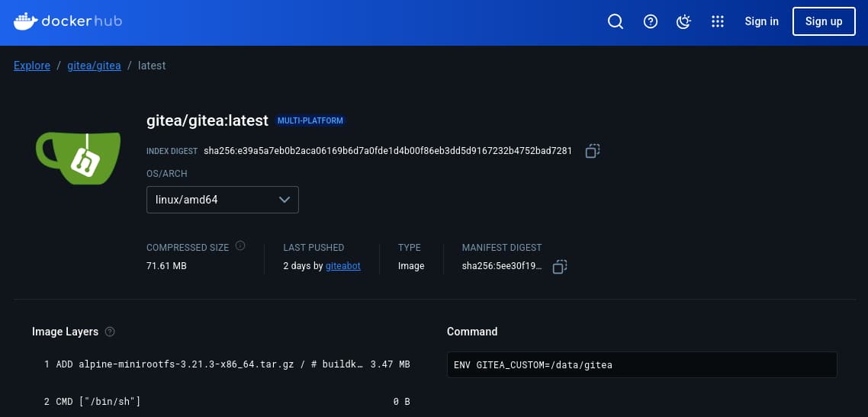Click the 3.47 MB layer size
Image resolution: width=868 pixels, height=417 pixels.
coord(391,364)
